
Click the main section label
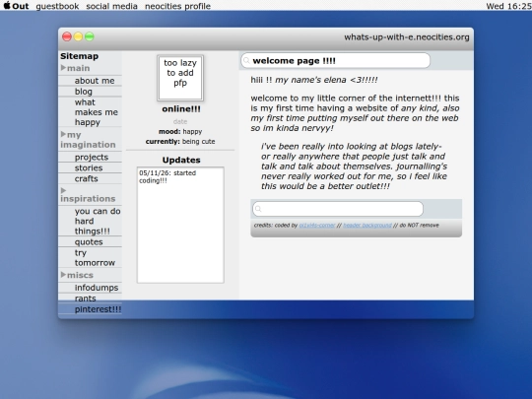79,68
